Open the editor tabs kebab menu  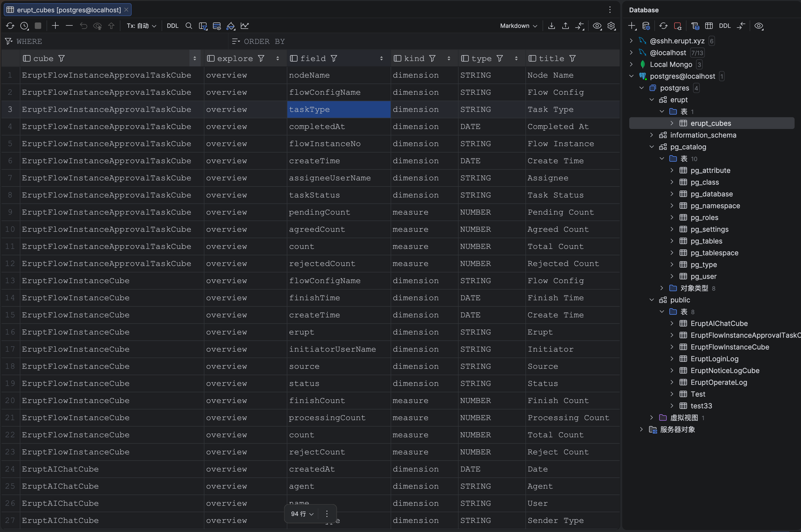(610, 10)
